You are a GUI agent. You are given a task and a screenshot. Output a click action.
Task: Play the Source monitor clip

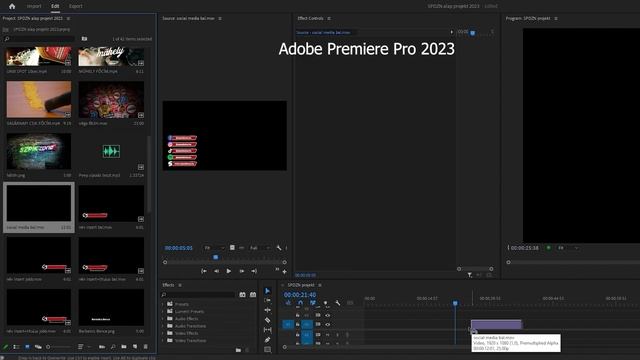tap(229, 271)
